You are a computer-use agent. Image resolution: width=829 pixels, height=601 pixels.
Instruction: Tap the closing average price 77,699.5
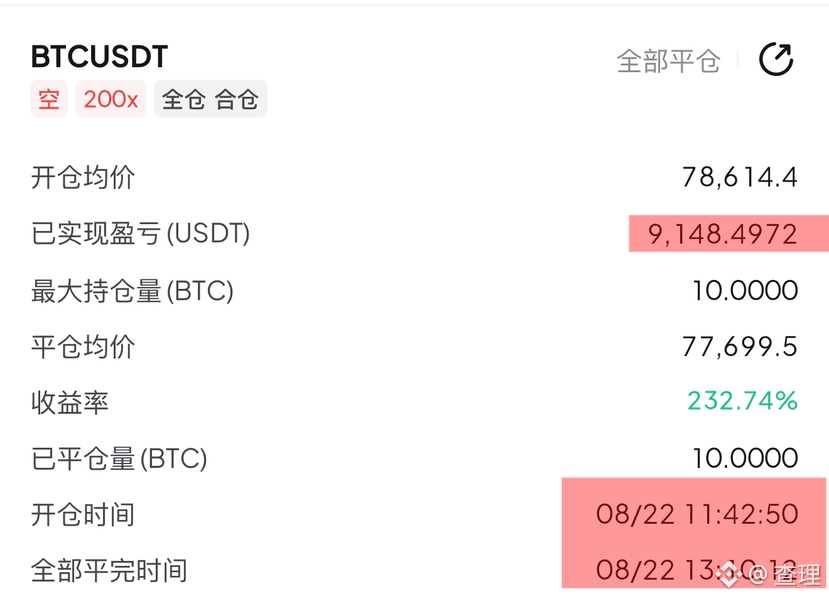[x=740, y=347]
